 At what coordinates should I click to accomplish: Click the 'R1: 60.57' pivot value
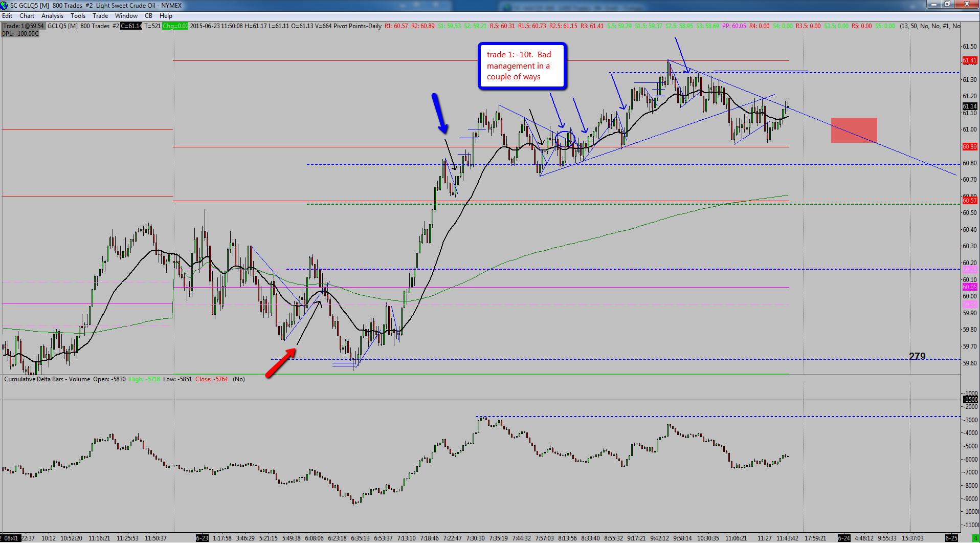tap(396, 26)
